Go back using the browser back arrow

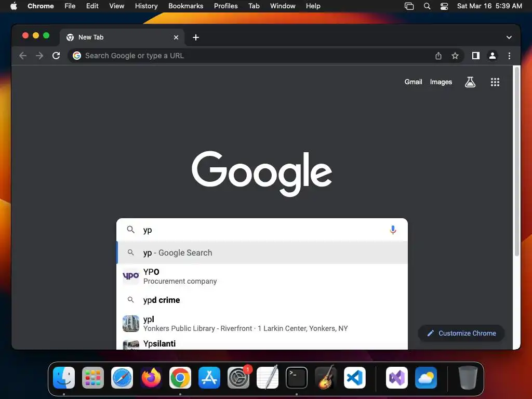23,56
